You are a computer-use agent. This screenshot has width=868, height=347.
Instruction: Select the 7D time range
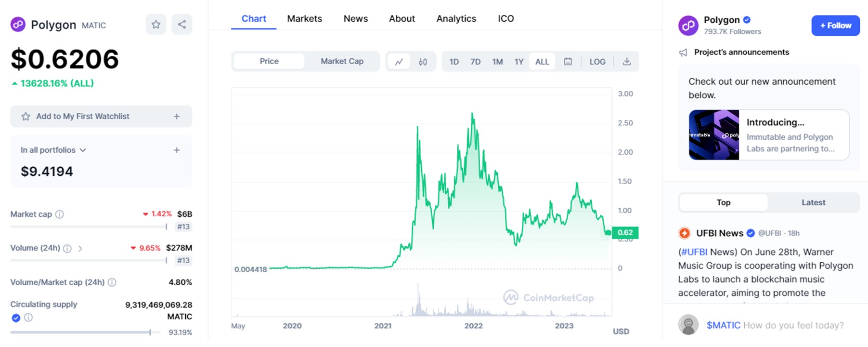coord(475,62)
